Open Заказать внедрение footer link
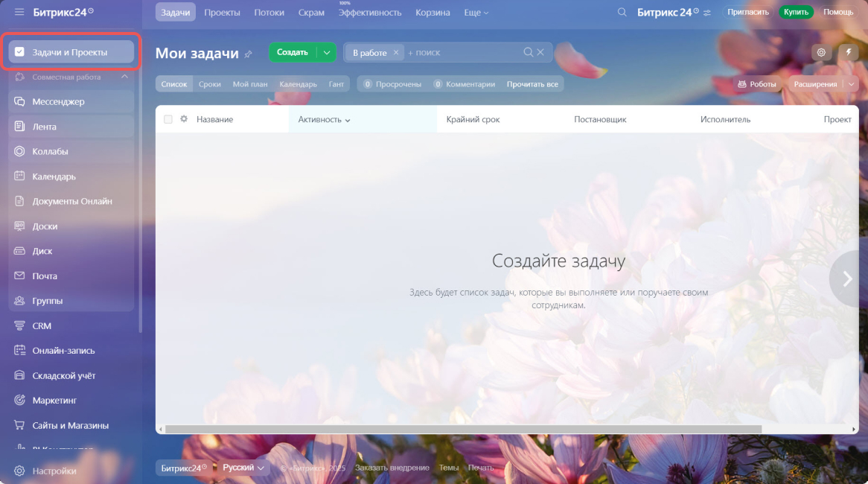This screenshot has height=484, width=868. tap(392, 468)
